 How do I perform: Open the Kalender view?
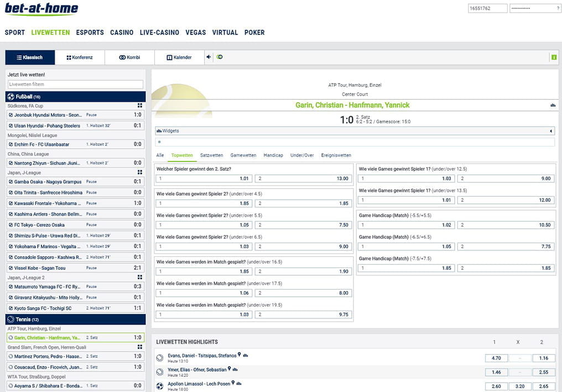coord(179,58)
